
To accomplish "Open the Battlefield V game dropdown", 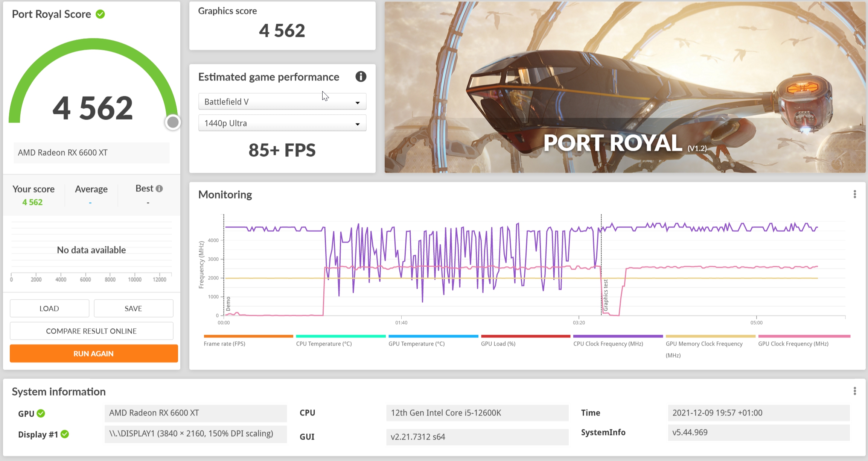I will tap(282, 102).
